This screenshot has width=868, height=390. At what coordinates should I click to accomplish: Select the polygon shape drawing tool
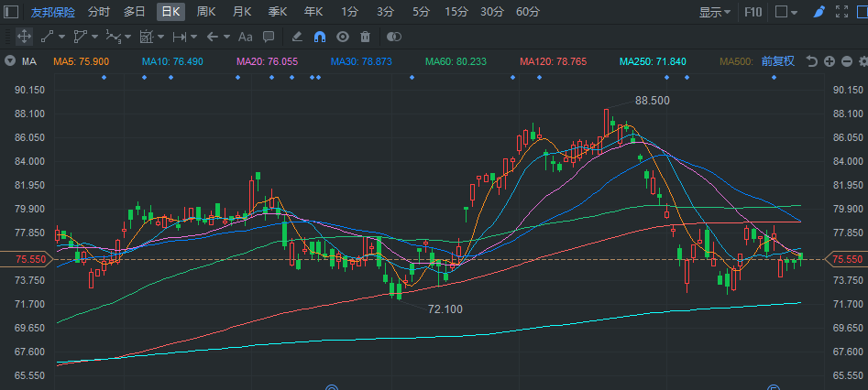point(81,37)
